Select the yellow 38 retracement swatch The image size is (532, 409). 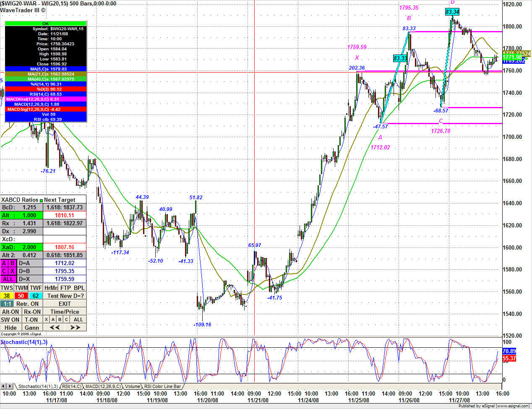pos(7,296)
